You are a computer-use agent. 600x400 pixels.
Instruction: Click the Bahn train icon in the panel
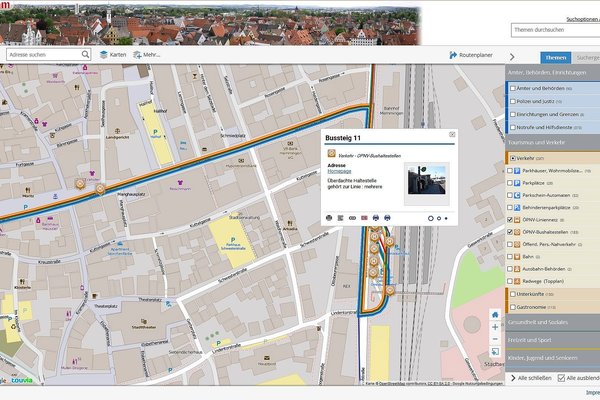tap(517, 256)
